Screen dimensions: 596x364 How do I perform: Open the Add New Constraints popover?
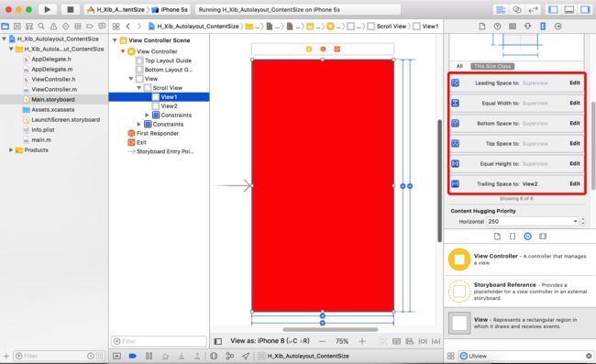pyautogui.click(x=423, y=341)
